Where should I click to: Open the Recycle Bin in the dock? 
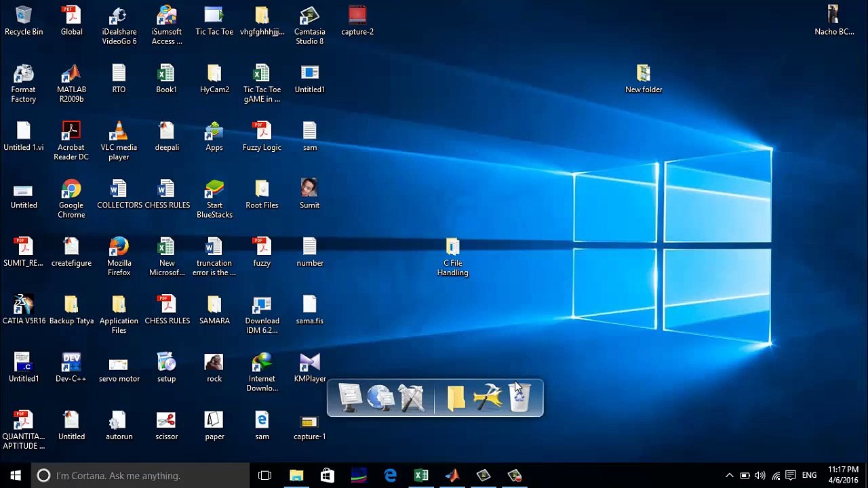pyautogui.click(x=519, y=398)
